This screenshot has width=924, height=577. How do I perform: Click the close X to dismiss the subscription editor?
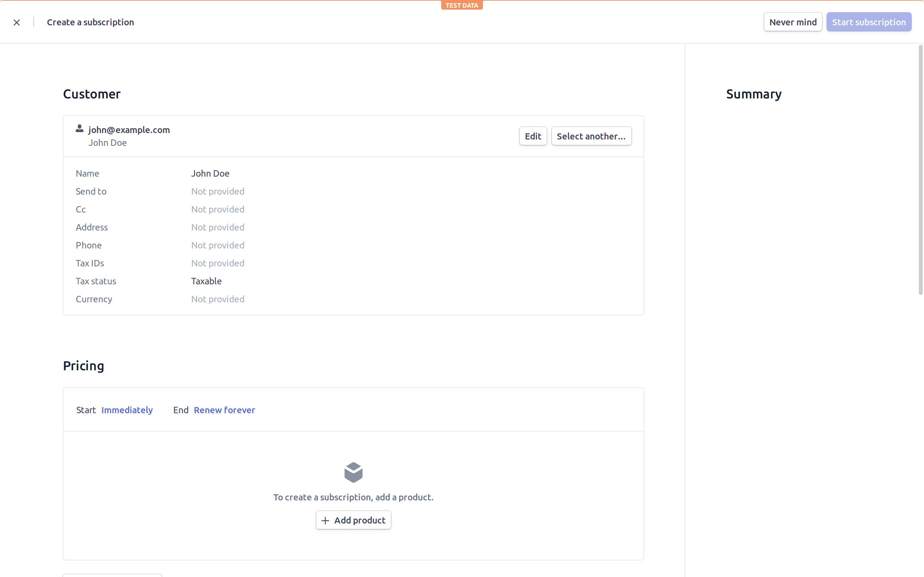(16, 22)
